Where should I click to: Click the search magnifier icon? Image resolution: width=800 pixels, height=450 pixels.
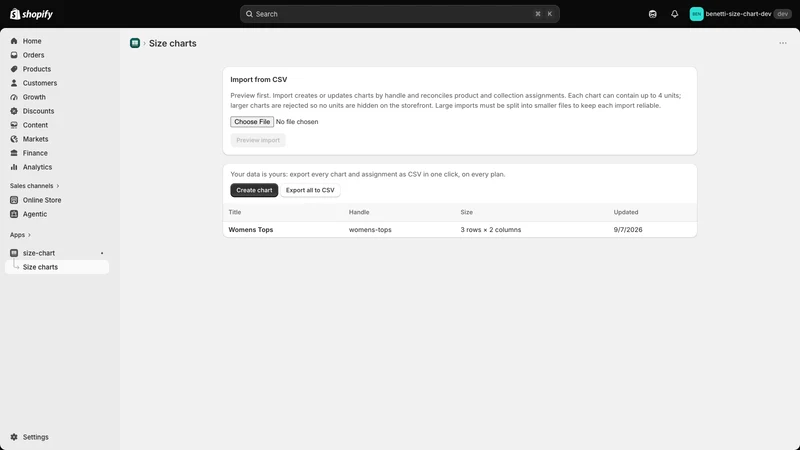tap(249, 14)
